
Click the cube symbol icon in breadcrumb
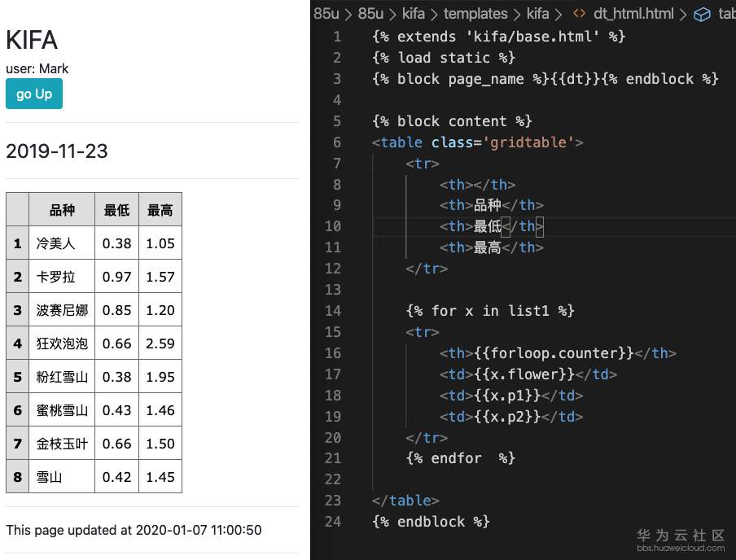pyautogui.click(x=701, y=14)
